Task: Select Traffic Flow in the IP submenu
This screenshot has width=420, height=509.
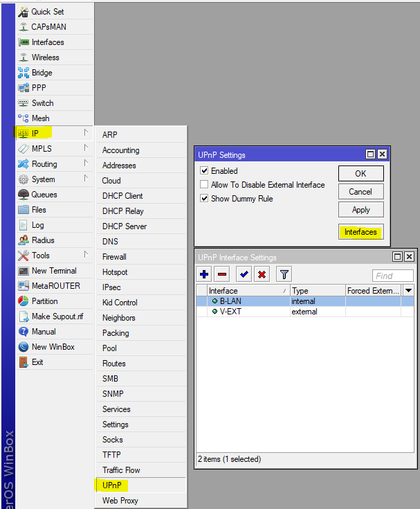Action: click(140, 470)
